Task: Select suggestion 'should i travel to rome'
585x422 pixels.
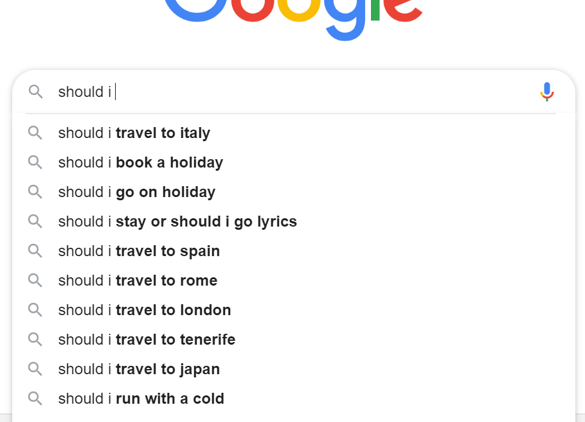Action: (294, 280)
